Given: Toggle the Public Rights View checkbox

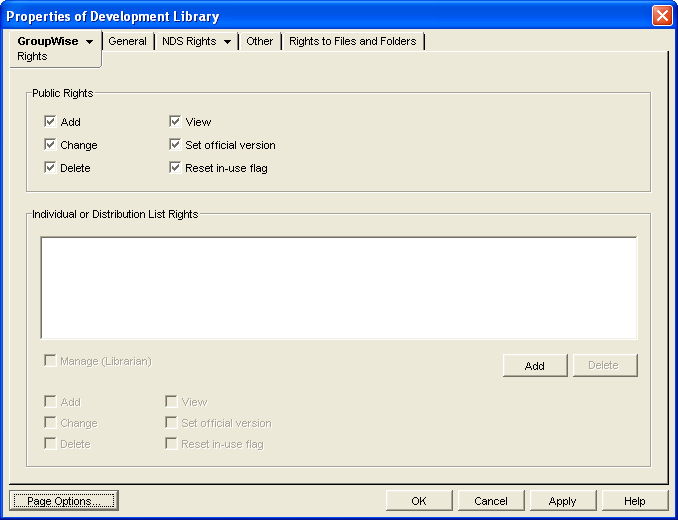Looking at the screenshot, I should click(175, 121).
